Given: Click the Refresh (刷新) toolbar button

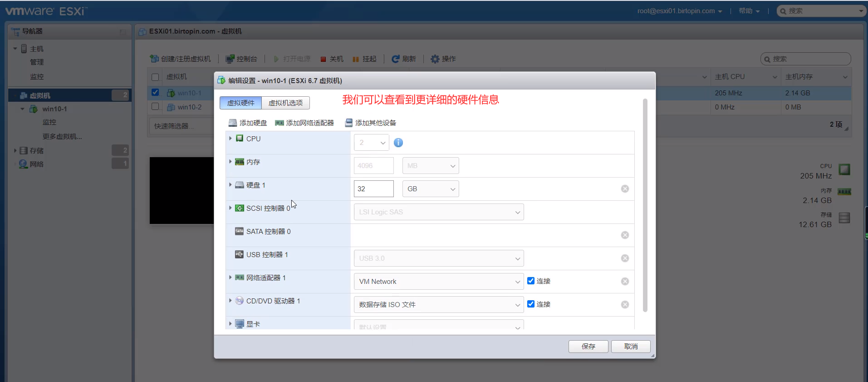Looking at the screenshot, I should click(404, 59).
